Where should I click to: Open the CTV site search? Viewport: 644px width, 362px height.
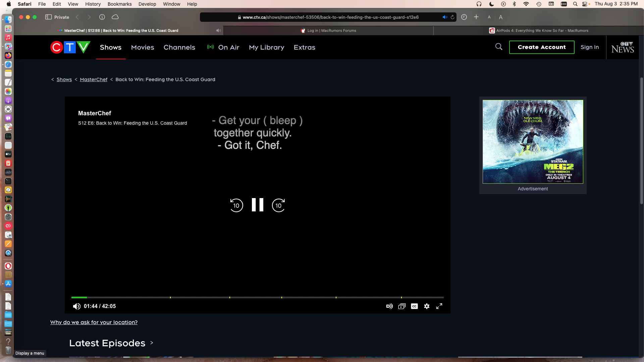click(499, 47)
